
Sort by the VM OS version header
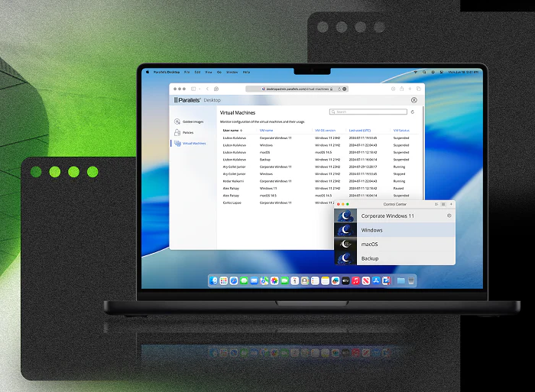point(325,131)
